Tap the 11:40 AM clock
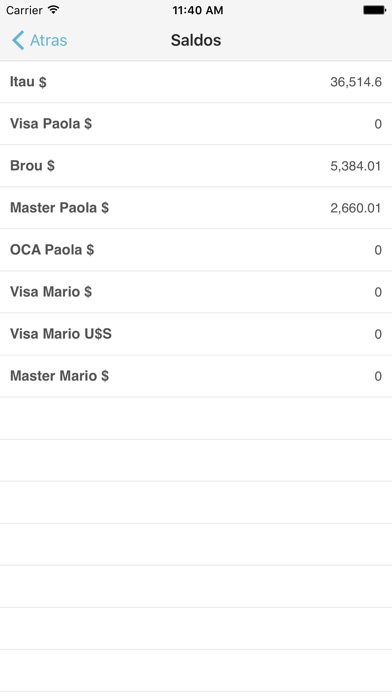Screen dimensions: 392x696 [198, 10]
